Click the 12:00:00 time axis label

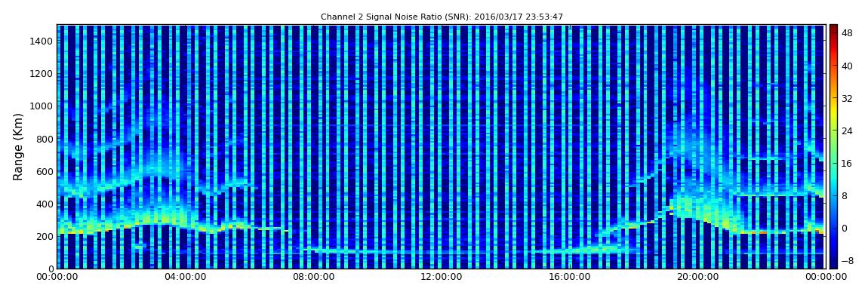click(x=441, y=277)
